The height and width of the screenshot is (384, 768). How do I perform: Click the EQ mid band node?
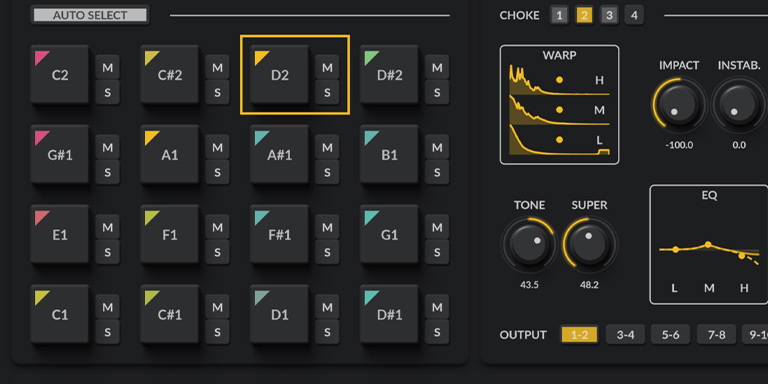(708, 244)
